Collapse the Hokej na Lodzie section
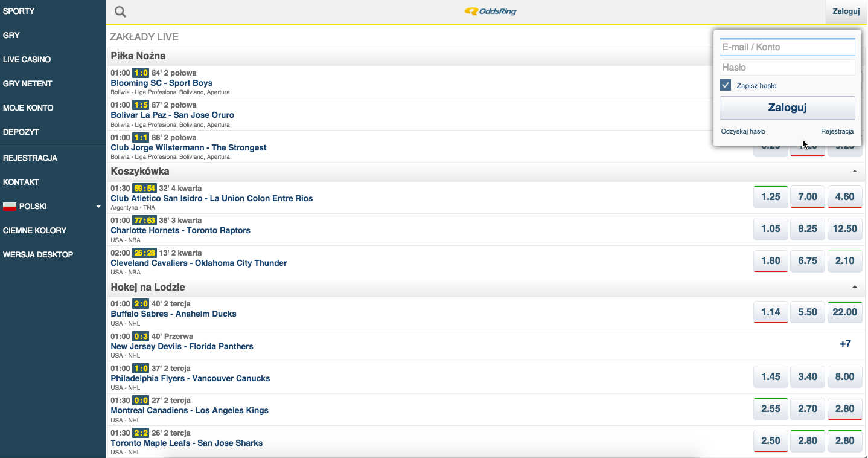Screen dimensions: 868x458 coord(855,287)
